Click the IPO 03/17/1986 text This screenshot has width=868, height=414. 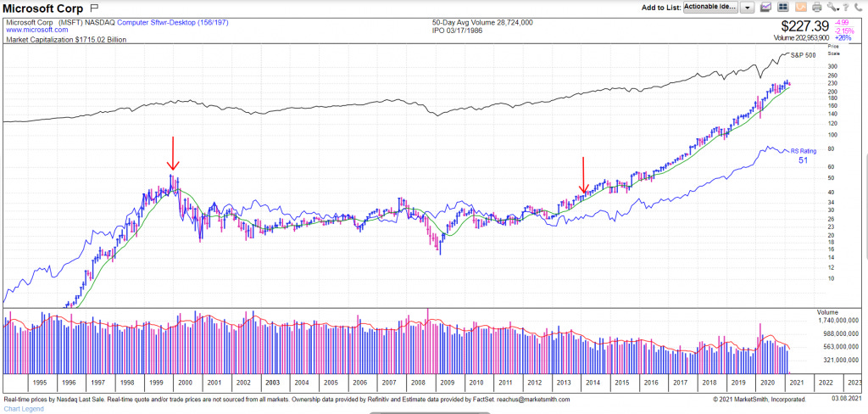click(x=457, y=30)
